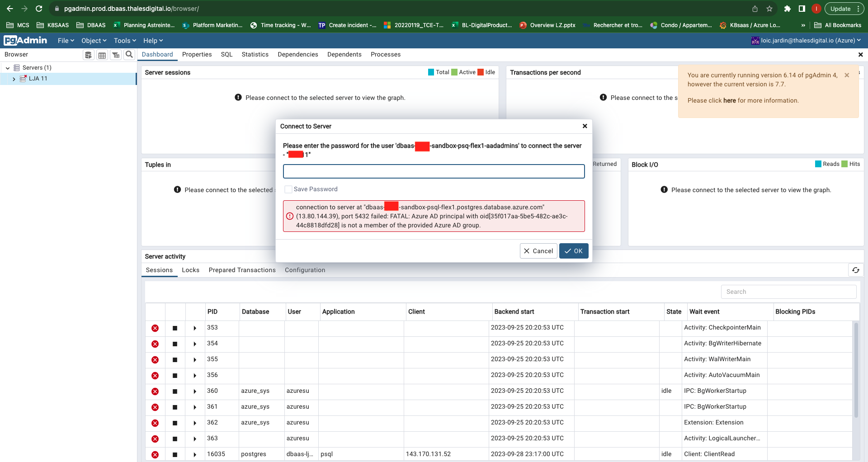Image resolution: width=868 pixels, height=462 pixels.
Task: Open the K8SAAS bookmark folder
Action: tap(53, 25)
